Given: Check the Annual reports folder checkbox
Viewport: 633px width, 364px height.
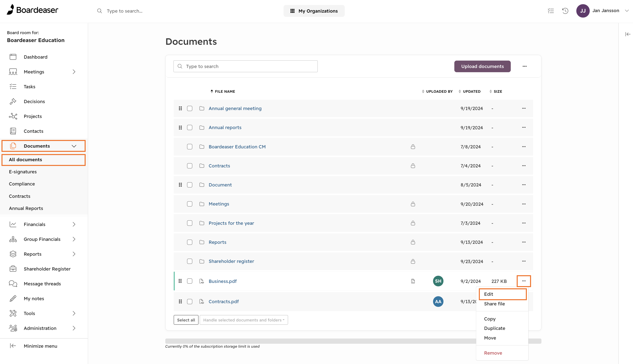Looking at the screenshot, I should pyautogui.click(x=190, y=128).
